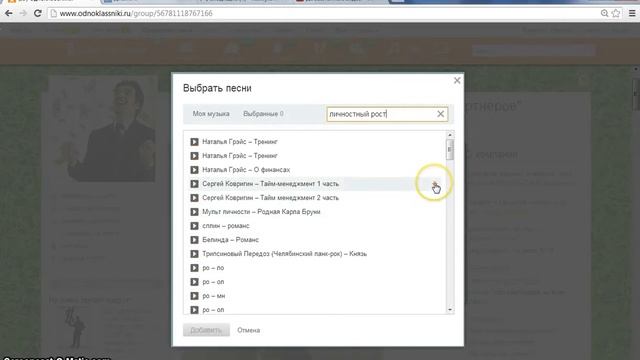This screenshot has width=640, height=360.
Task: Close the Выбрать песни dialog
Action: tap(457, 80)
